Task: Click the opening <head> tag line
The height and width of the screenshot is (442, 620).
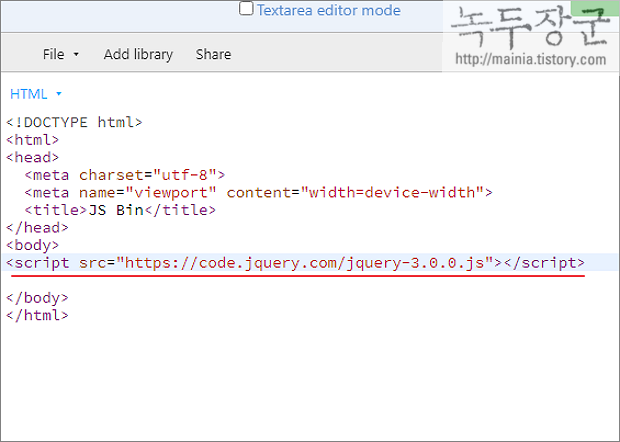Action: coord(32,157)
